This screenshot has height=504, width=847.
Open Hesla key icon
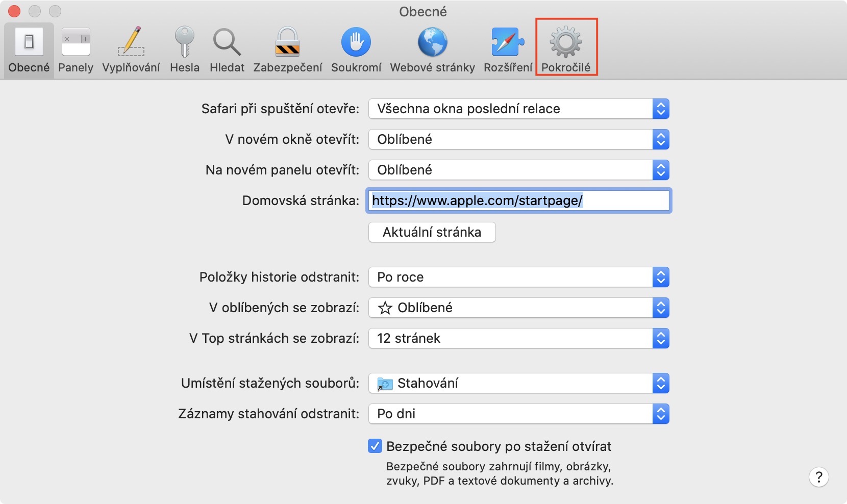(184, 42)
